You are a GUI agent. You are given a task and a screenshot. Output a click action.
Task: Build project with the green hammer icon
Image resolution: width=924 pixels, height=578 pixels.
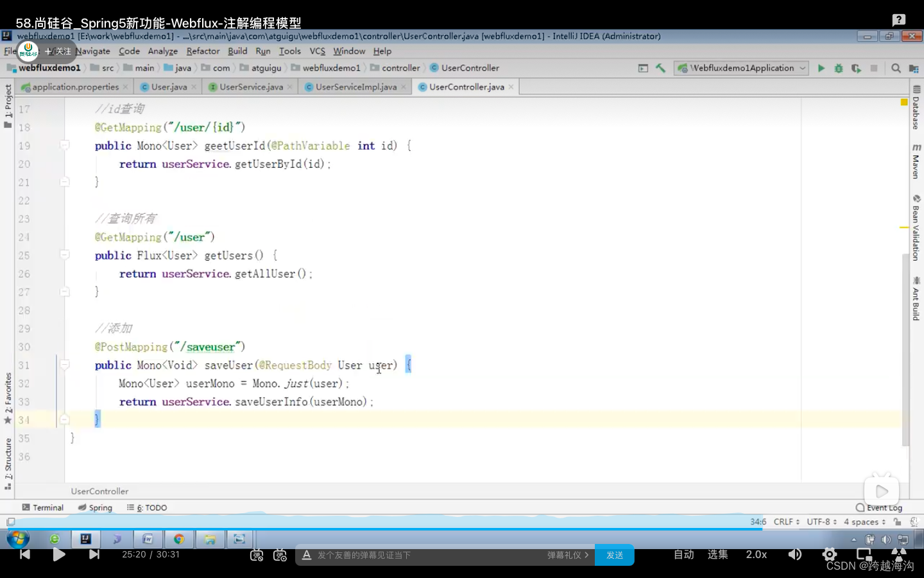point(660,68)
